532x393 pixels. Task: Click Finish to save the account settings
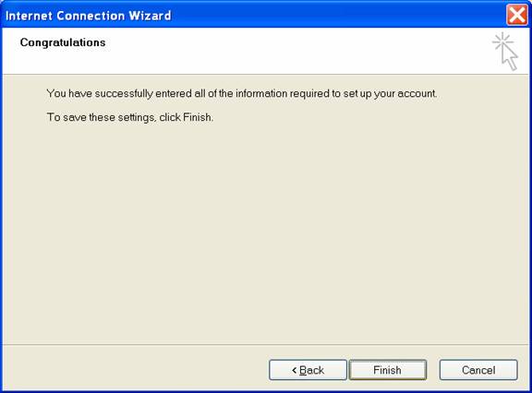[x=388, y=370]
